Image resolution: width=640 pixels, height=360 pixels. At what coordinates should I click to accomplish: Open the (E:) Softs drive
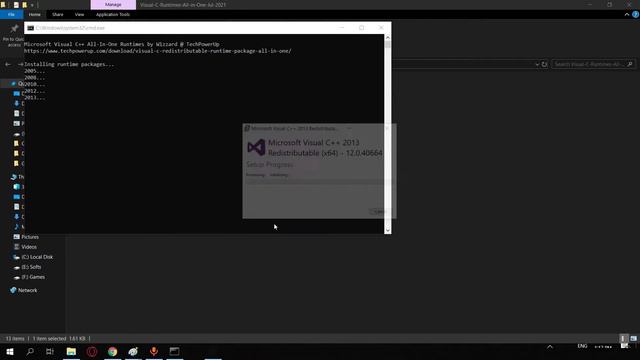31,267
